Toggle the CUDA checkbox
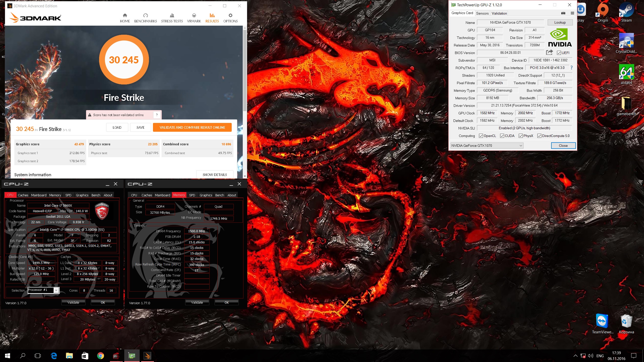The height and width of the screenshot is (362, 644). [502, 136]
